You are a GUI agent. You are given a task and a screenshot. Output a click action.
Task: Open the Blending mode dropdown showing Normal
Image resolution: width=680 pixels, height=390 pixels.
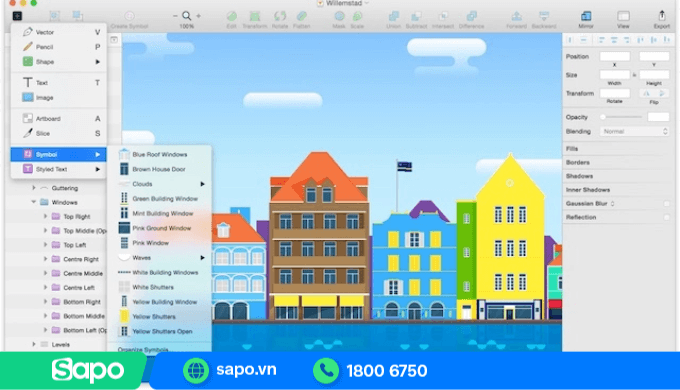point(634,131)
